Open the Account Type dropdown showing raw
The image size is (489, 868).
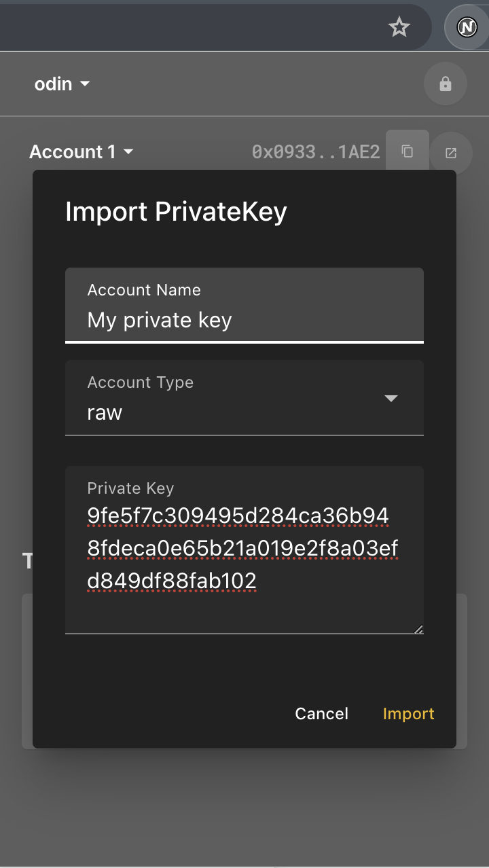391,399
